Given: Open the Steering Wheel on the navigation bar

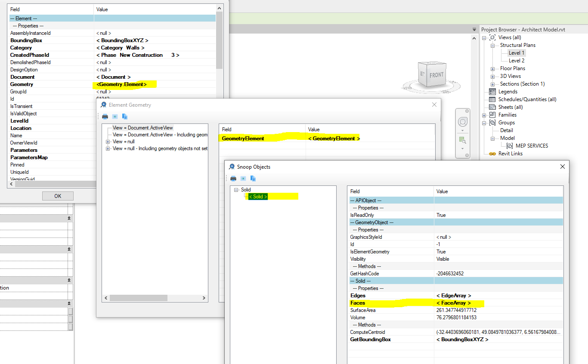Looking at the screenshot, I should (463, 122).
